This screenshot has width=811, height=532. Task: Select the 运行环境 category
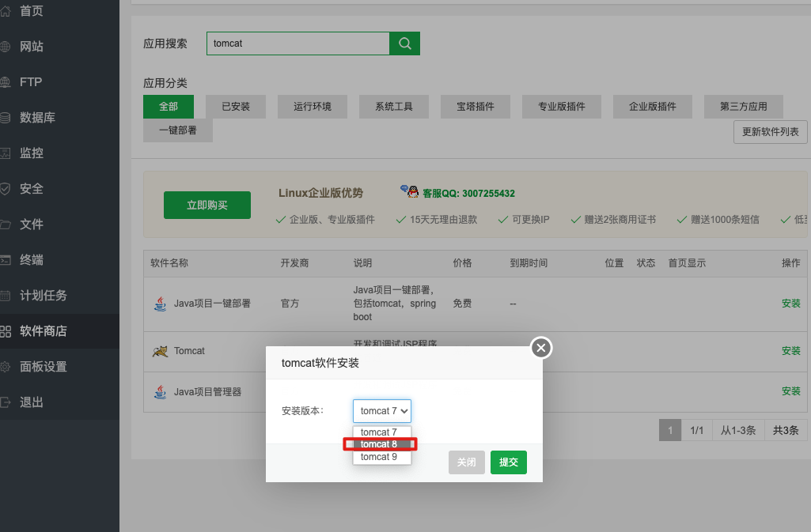pos(312,107)
